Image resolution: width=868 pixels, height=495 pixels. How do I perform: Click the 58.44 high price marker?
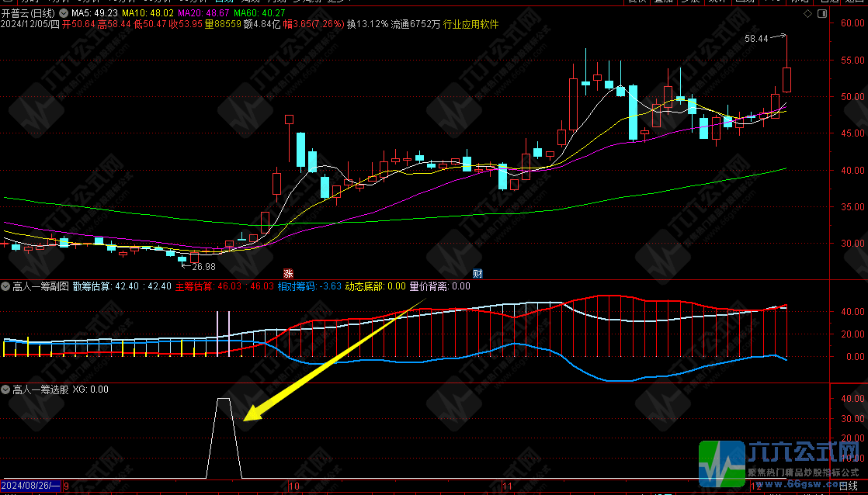click(756, 38)
